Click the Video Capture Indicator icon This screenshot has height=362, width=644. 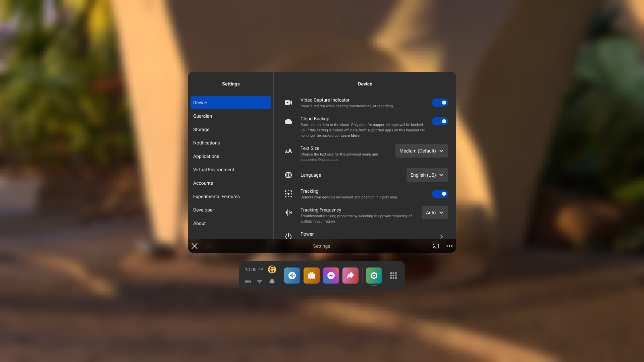[x=288, y=103]
